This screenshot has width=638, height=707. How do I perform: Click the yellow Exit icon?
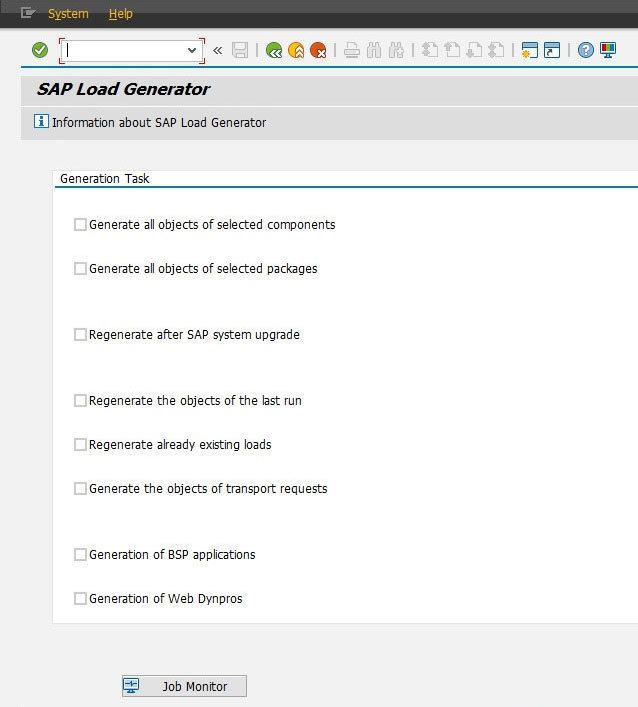296,50
